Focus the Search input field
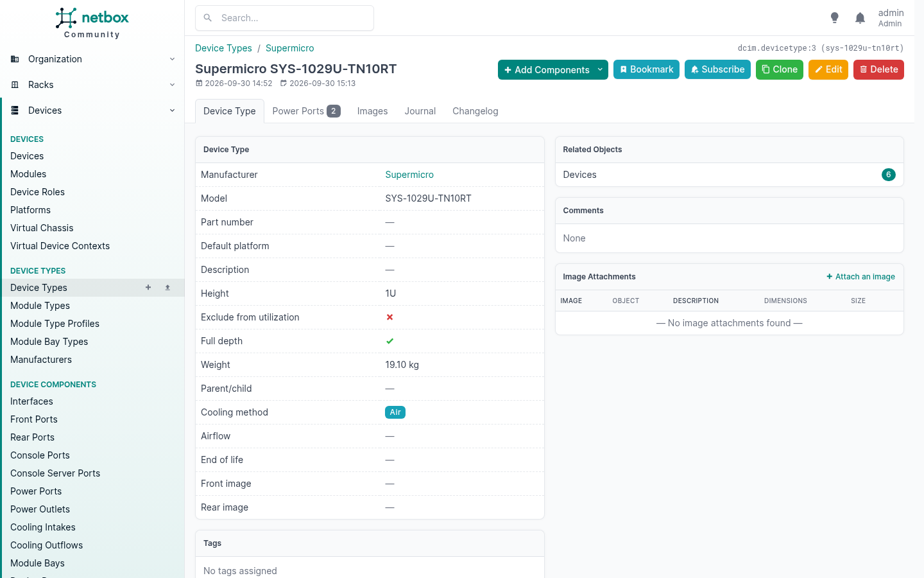This screenshot has width=924, height=578. [x=284, y=18]
